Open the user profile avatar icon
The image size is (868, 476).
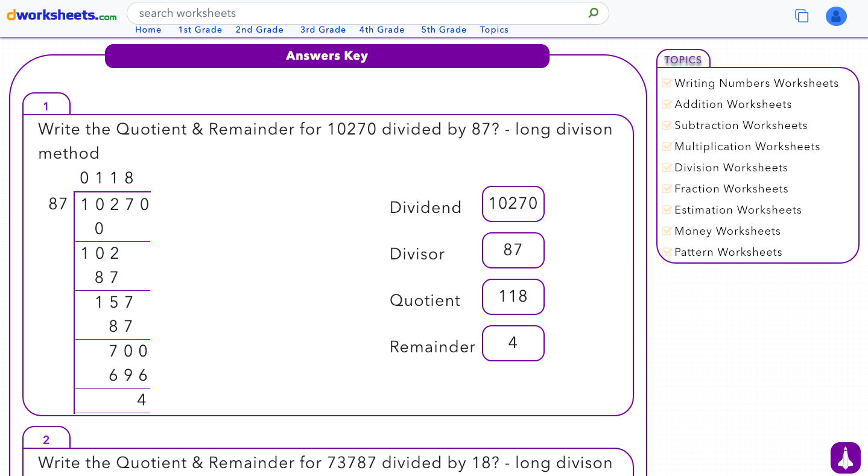tap(836, 16)
